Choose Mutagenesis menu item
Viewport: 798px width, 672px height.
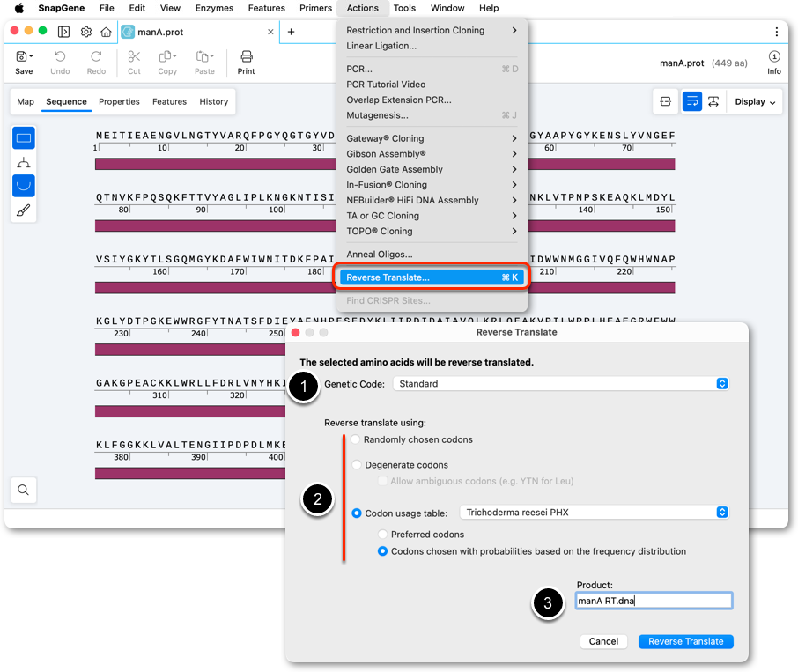(432, 115)
